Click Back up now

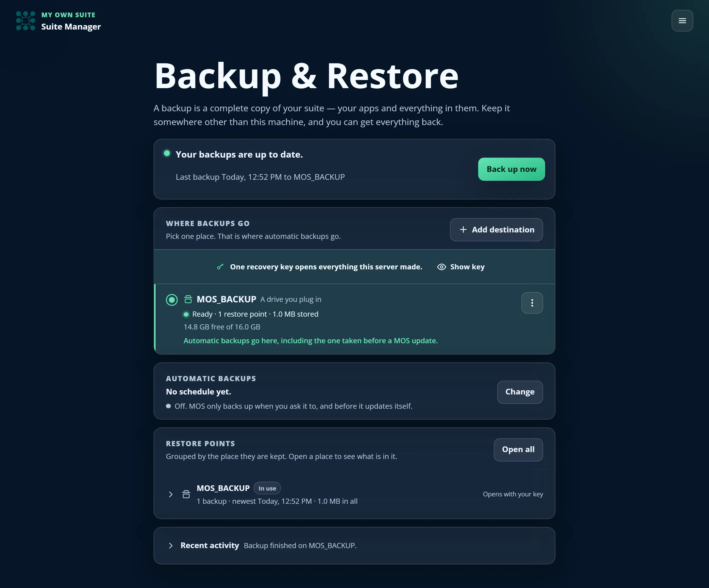click(x=511, y=169)
